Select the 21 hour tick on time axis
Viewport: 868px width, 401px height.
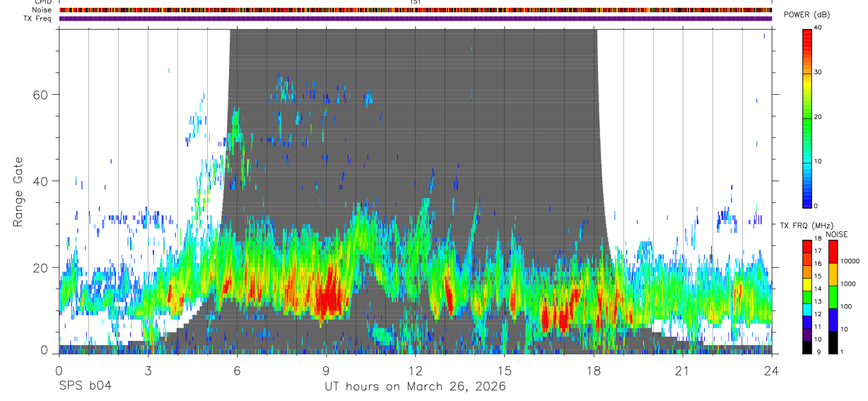pos(683,371)
